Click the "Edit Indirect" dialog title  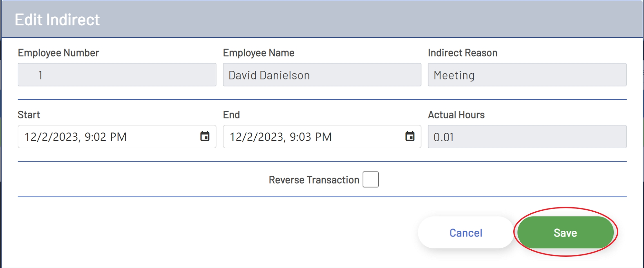(57, 20)
